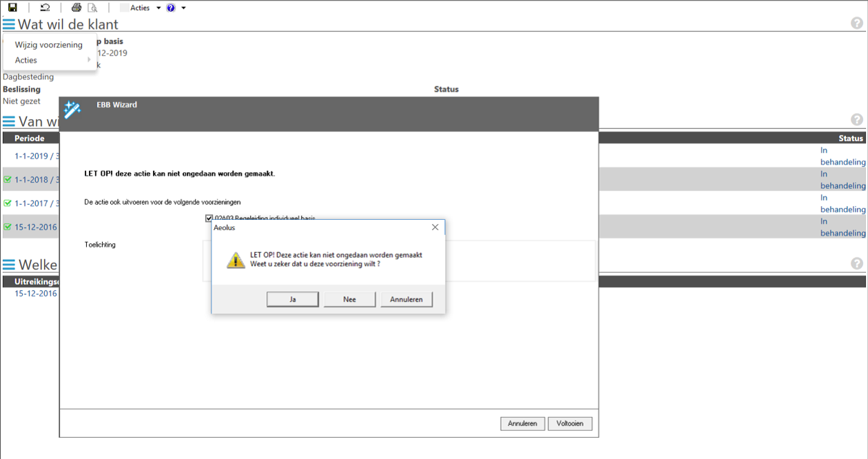Click Voltooien in the EBB Wizard
Image resolution: width=868 pixels, height=459 pixels.
[x=570, y=424]
